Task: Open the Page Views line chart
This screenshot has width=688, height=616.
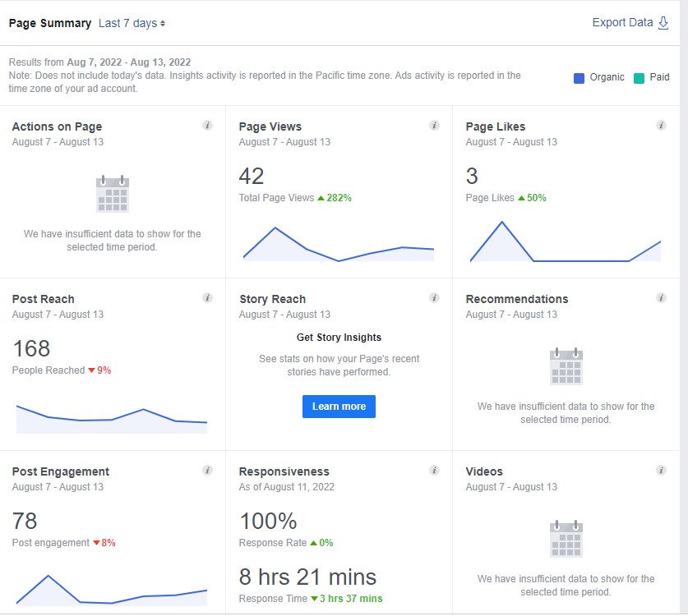Action: click(x=339, y=244)
